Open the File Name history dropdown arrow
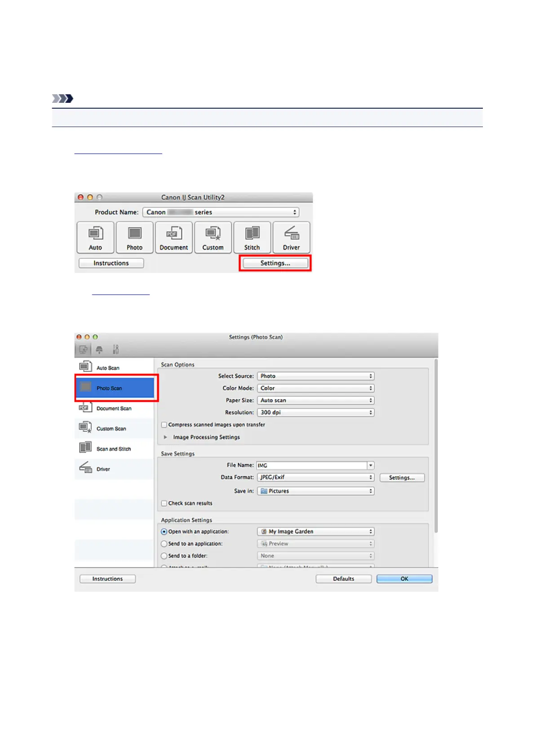Screen dimensions: 535x756 pos(371,466)
